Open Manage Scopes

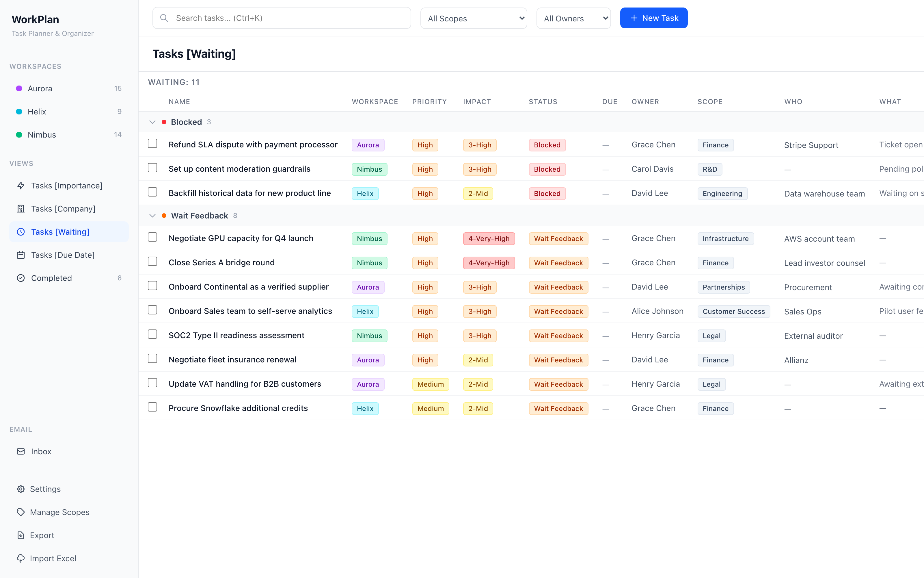coord(69,512)
